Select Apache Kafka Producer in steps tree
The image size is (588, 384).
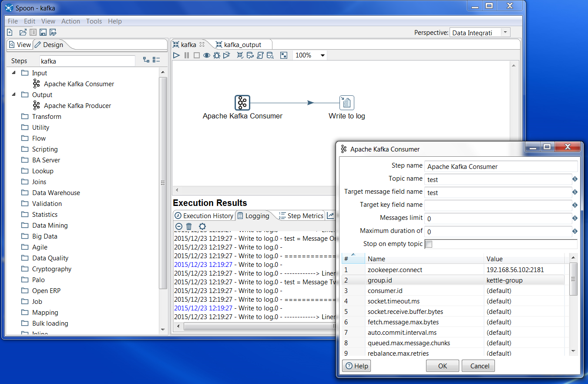(77, 105)
